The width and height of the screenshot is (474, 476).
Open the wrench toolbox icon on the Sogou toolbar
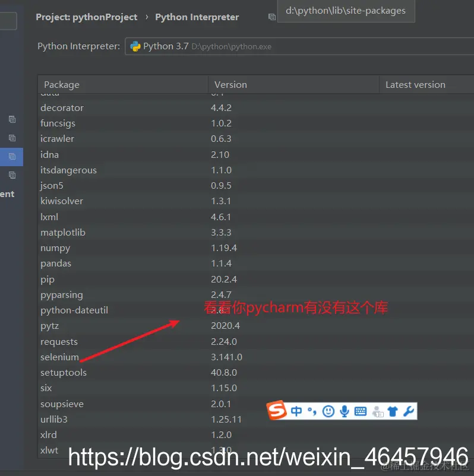pyautogui.click(x=409, y=411)
